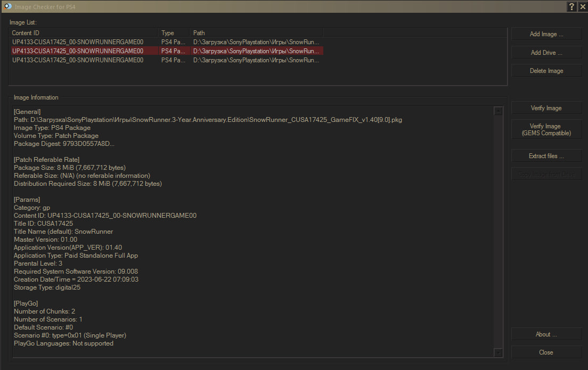Click the Path line ending in GameFIX_v1.40[9.0].pkg
This screenshot has width=588, height=370.
point(208,120)
